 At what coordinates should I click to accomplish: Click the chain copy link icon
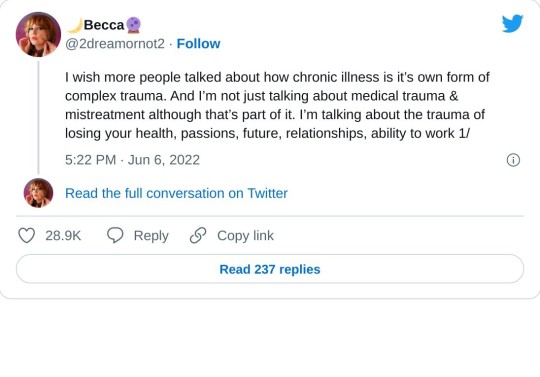coord(198,235)
